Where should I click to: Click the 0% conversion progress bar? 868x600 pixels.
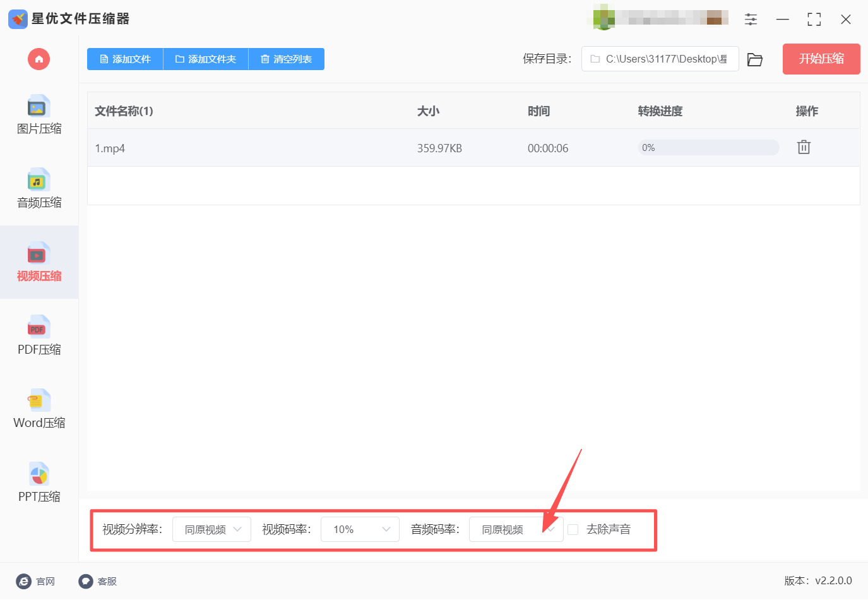(708, 148)
